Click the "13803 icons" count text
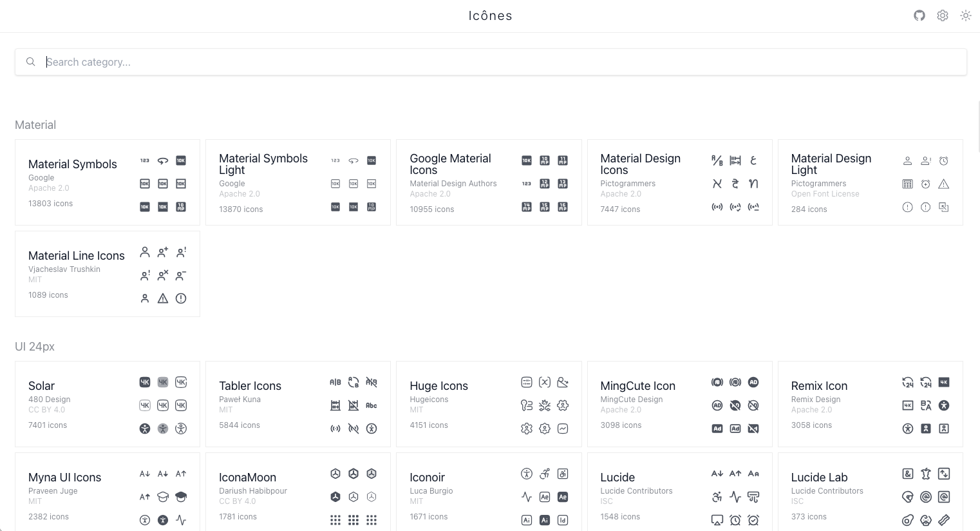Viewport: 980px width, 531px height. [50, 204]
